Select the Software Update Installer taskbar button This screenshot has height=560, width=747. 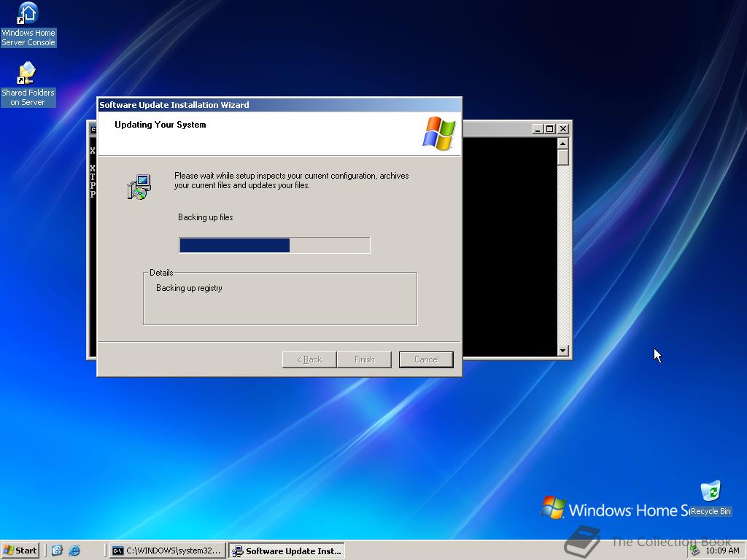coord(287,551)
